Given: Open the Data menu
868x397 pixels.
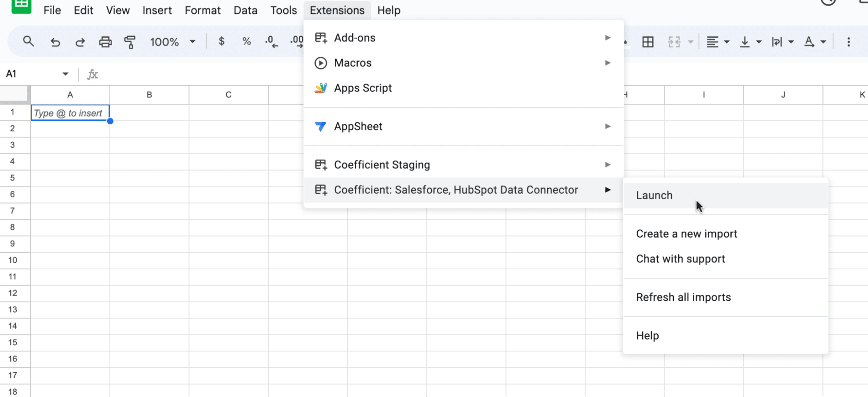Looking at the screenshot, I should [x=245, y=10].
